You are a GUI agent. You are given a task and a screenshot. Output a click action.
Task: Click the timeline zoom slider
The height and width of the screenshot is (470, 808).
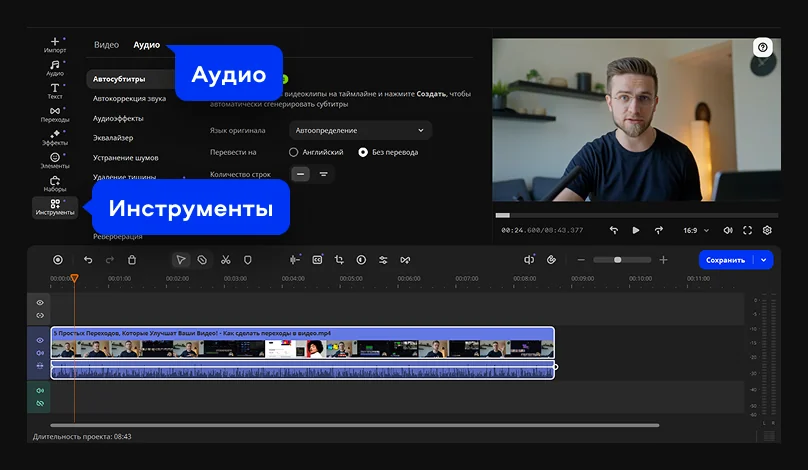coord(617,260)
